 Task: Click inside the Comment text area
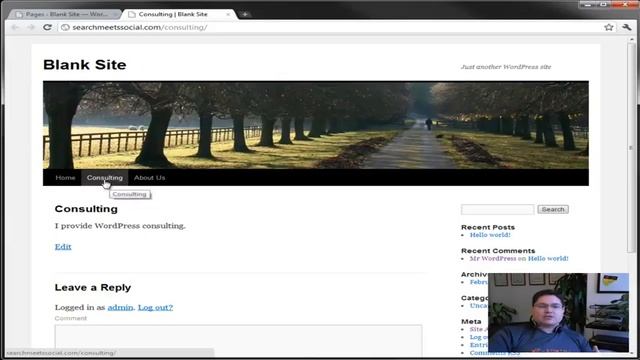238,340
